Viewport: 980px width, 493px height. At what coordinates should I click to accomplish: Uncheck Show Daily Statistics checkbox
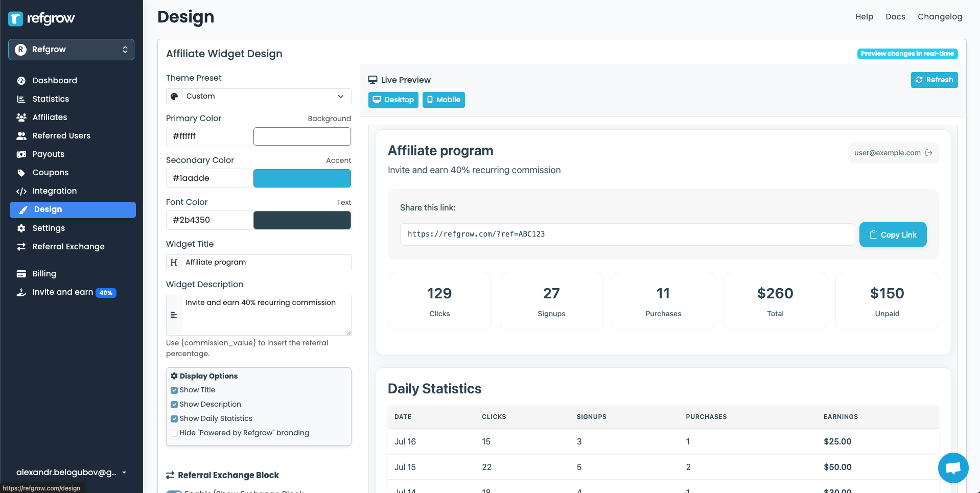pyautogui.click(x=174, y=419)
